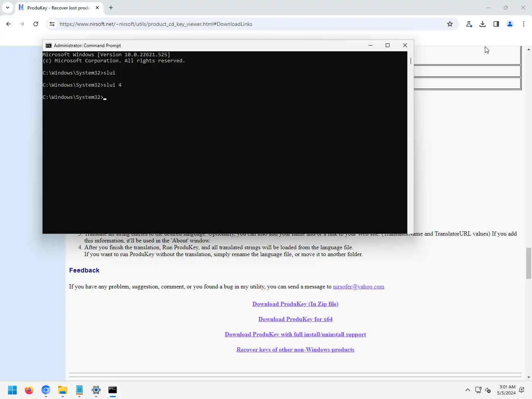Bookmark this page with the star icon
The image size is (532, 399).
pos(450,24)
